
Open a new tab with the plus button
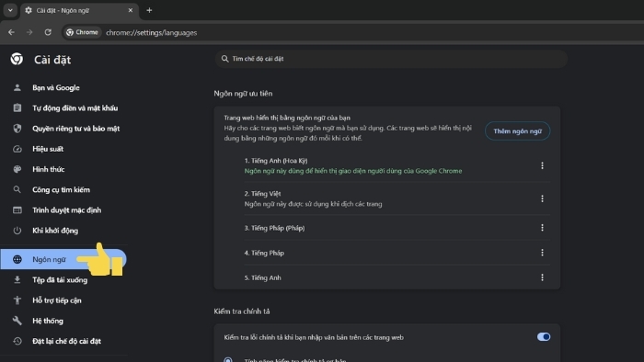tap(149, 10)
